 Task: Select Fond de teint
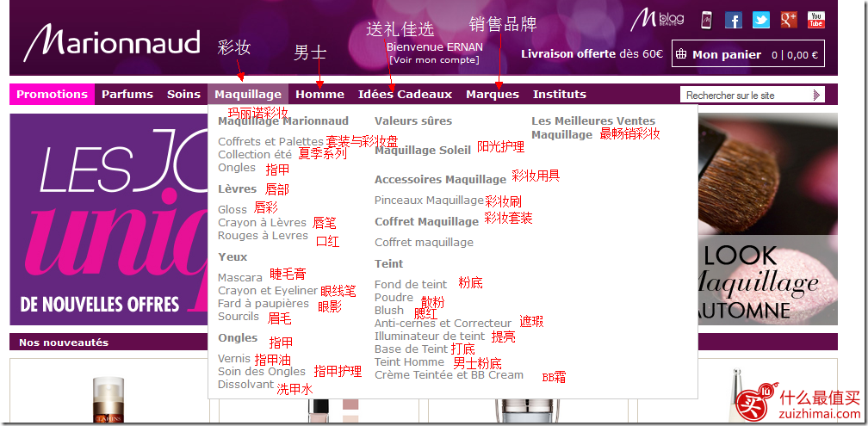pos(411,284)
